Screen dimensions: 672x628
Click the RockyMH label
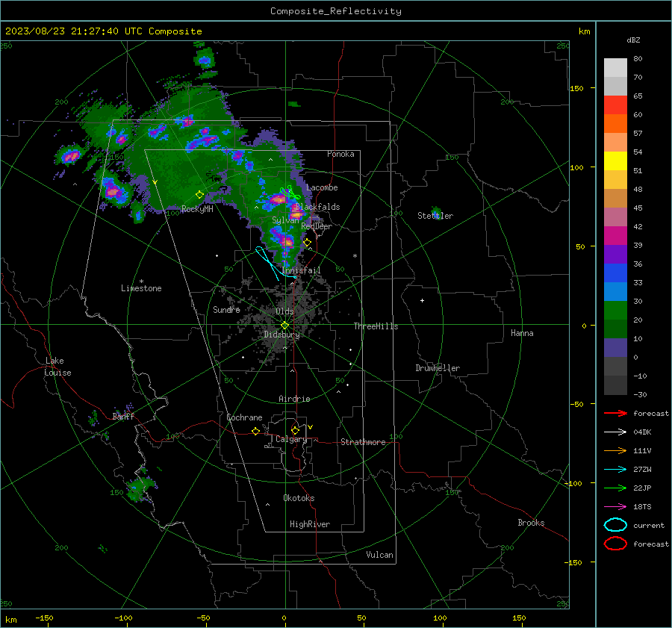tap(197, 209)
